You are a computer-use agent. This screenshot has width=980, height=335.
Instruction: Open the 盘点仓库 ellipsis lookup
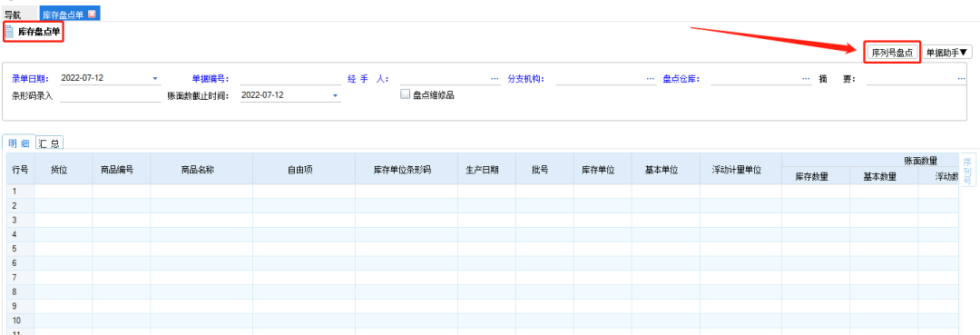[x=807, y=79]
